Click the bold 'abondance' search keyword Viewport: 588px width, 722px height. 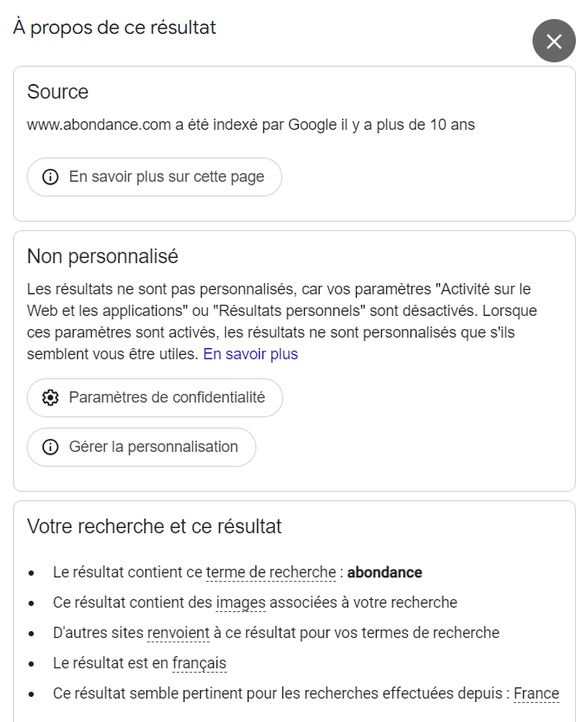[x=384, y=572]
